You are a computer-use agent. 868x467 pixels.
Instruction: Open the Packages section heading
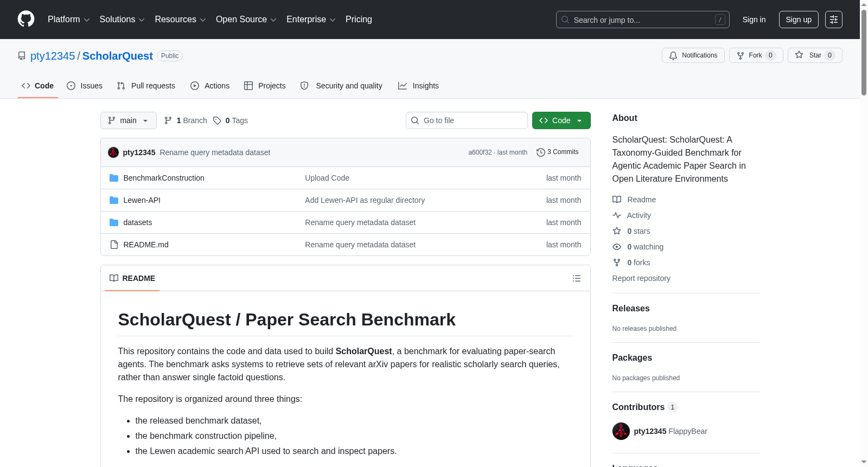[632, 357]
